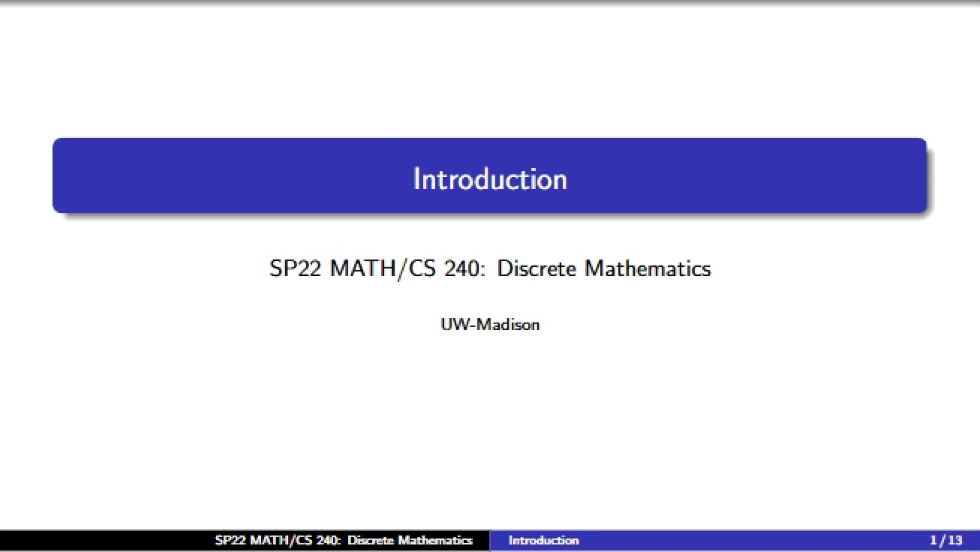Click the "1 / 13" page counter

[945, 540]
